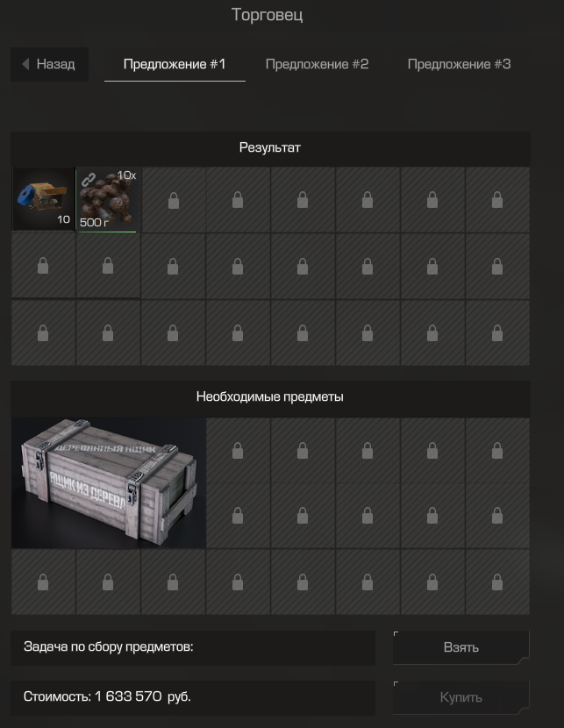Click the Результат section header
This screenshot has height=728, width=564.
pyautogui.click(x=270, y=148)
